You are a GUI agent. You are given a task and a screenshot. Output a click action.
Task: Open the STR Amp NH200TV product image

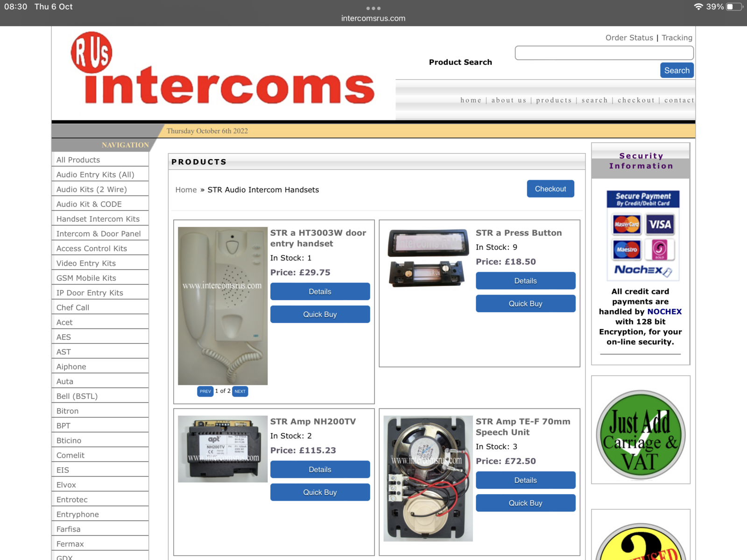[x=223, y=448]
